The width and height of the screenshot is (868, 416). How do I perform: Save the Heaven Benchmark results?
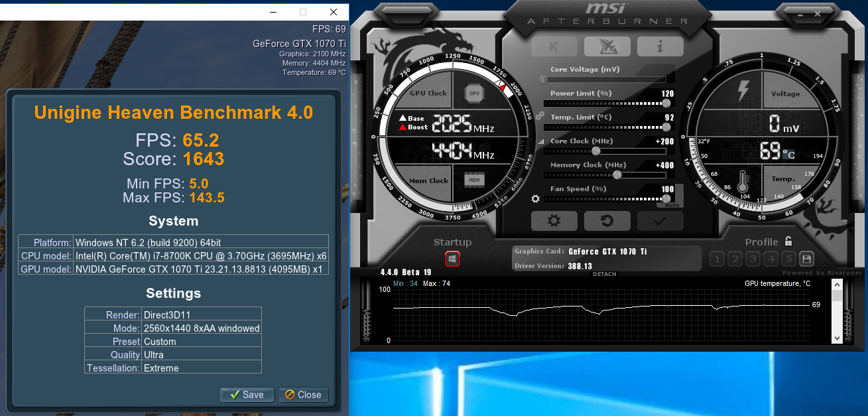pyautogui.click(x=247, y=395)
